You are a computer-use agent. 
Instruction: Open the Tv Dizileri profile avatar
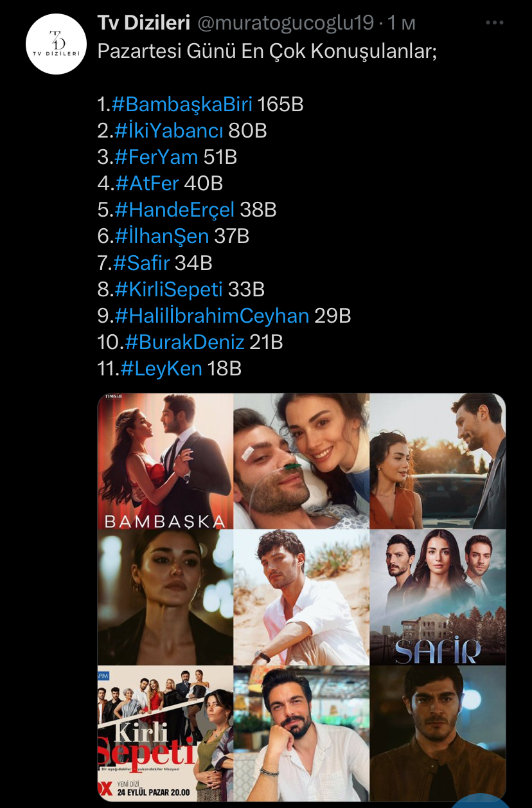click(56, 44)
